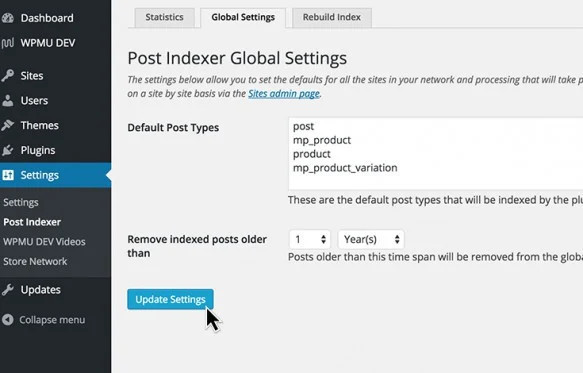Open the Store Network submenu entry
Viewport: 583px width, 373px height.
(x=35, y=261)
